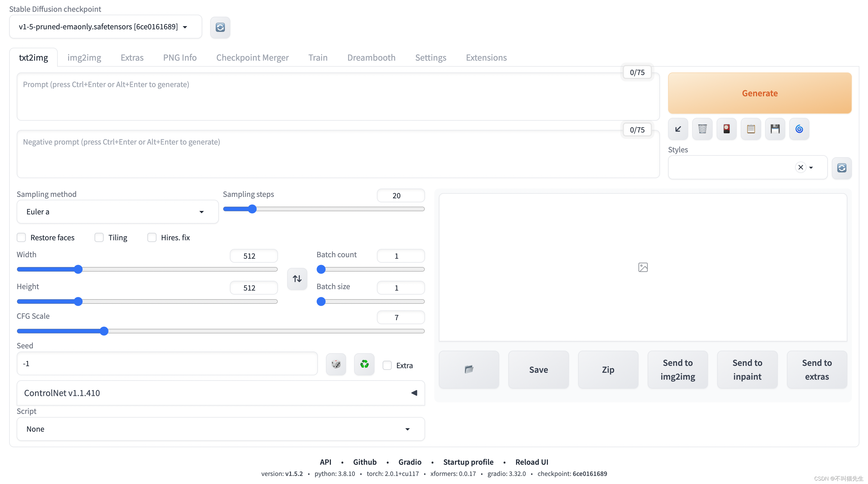Select the txt2img tab
The image size is (868, 484).
tap(33, 57)
